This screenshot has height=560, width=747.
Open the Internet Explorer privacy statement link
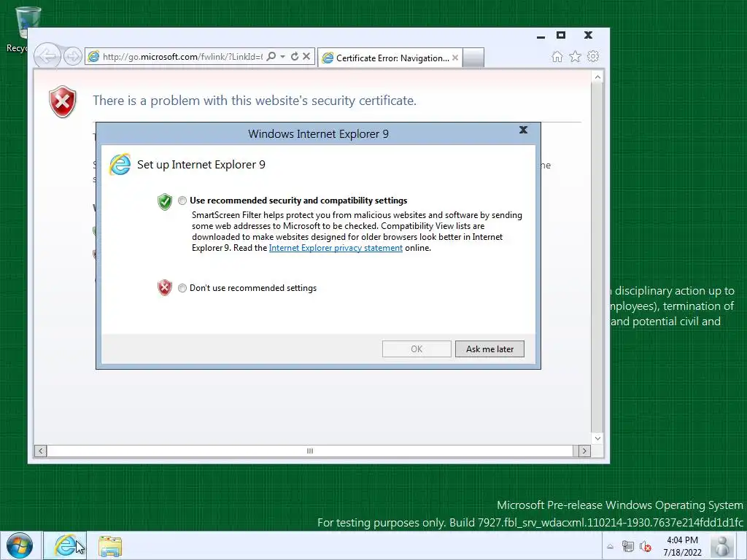336,248
